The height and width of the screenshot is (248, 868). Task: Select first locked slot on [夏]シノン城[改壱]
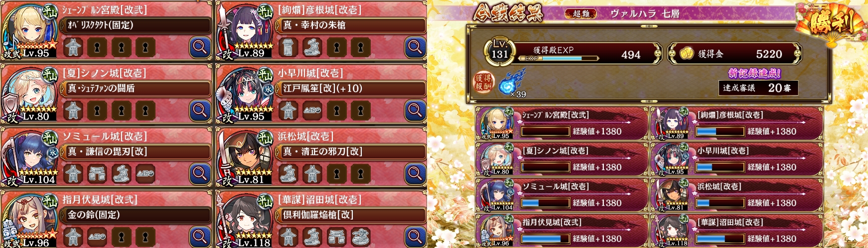coord(97,111)
